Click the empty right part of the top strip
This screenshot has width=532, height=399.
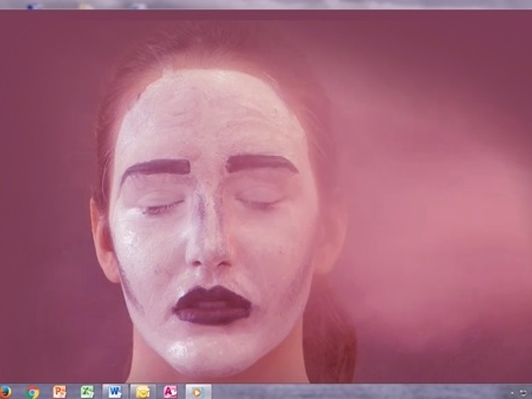click(x=372, y=4)
